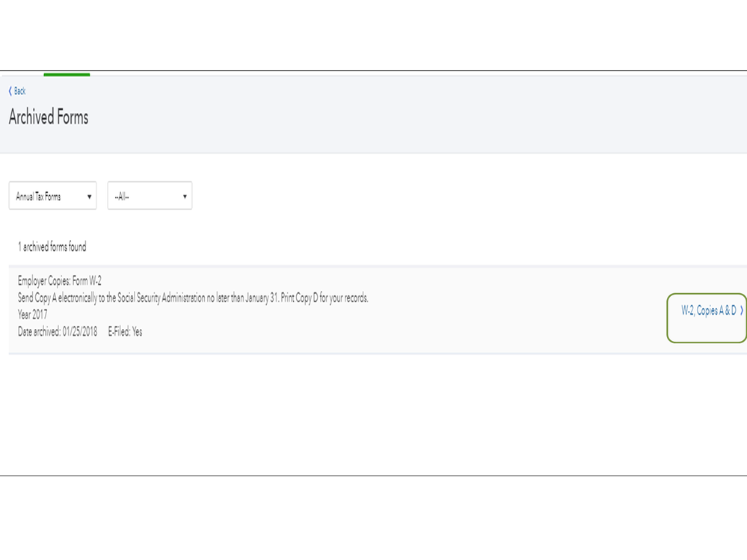Click the Archived Forms page heading

[x=49, y=117]
